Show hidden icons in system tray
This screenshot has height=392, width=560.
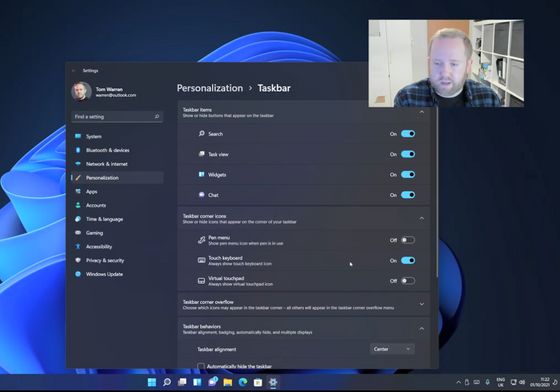(x=459, y=382)
